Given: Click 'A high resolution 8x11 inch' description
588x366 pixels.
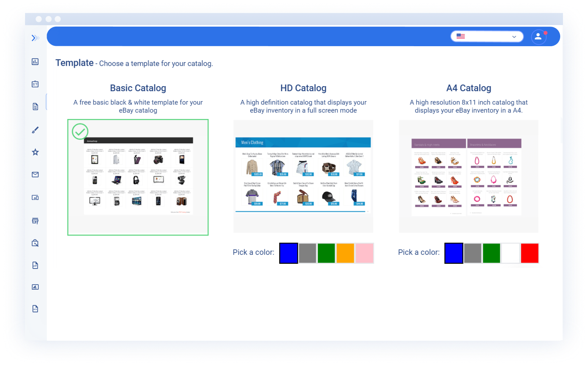Looking at the screenshot, I should (x=469, y=106).
